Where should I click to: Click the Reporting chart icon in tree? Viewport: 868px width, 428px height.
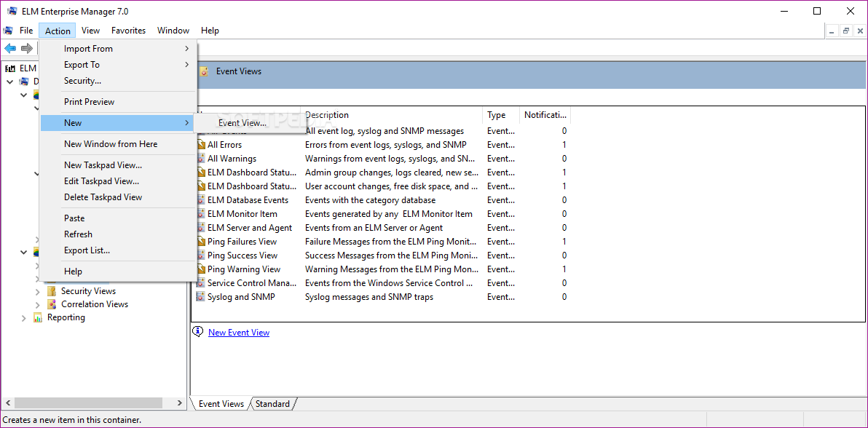tap(38, 317)
